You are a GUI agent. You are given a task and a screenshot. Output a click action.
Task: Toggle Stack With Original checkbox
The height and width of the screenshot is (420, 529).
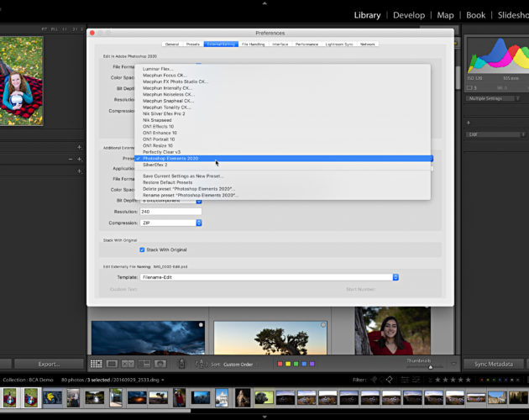pos(142,249)
